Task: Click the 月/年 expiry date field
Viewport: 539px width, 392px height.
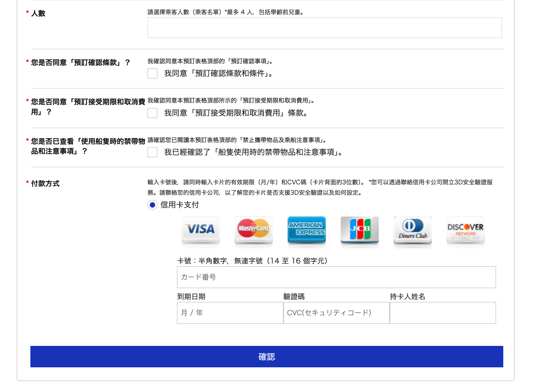Action: (x=230, y=313)
